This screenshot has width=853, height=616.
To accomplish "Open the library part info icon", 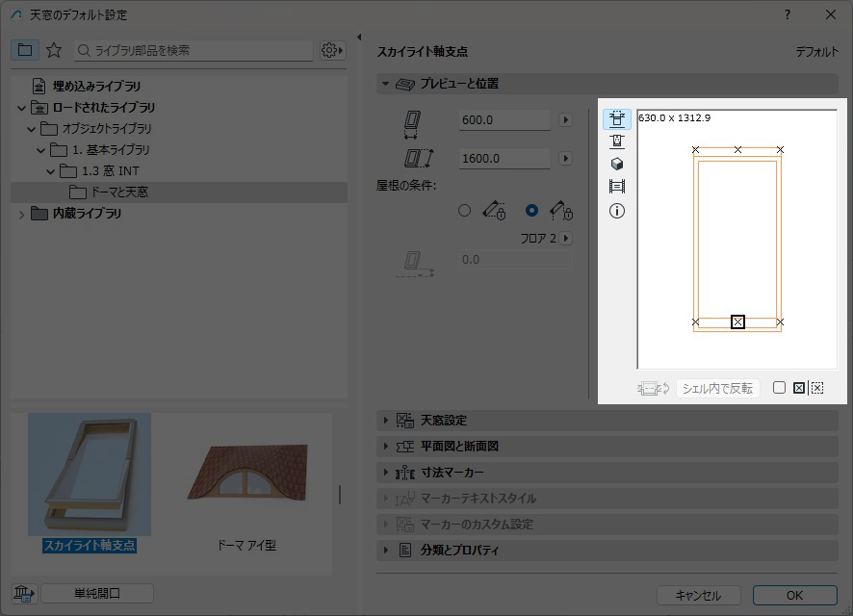I will tap(617, 211).
